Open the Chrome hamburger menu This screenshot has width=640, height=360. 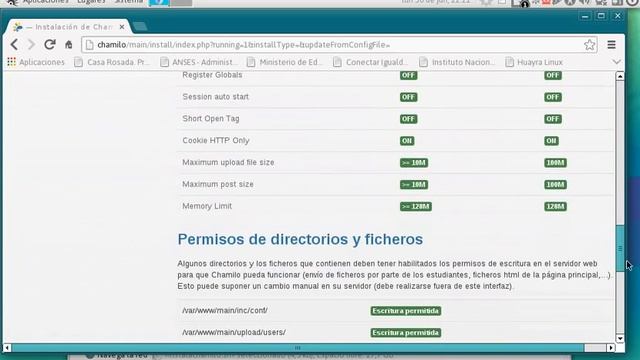(x=611, y=44)
